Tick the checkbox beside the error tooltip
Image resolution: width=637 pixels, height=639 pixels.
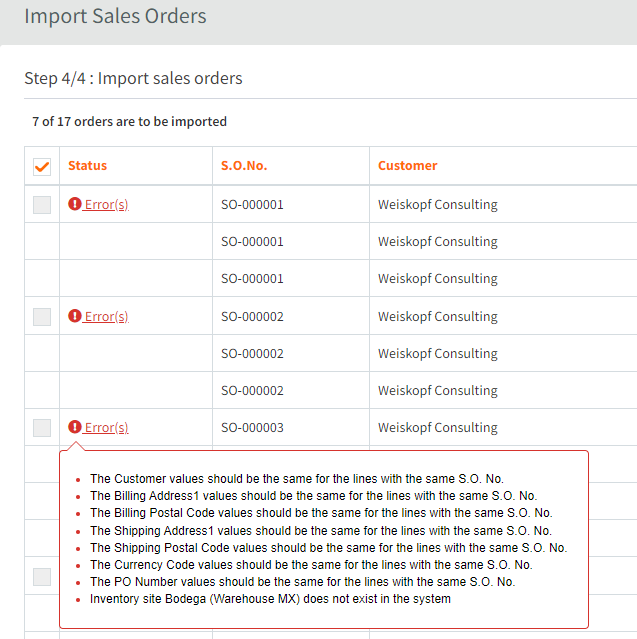click(x=42, y=577)
